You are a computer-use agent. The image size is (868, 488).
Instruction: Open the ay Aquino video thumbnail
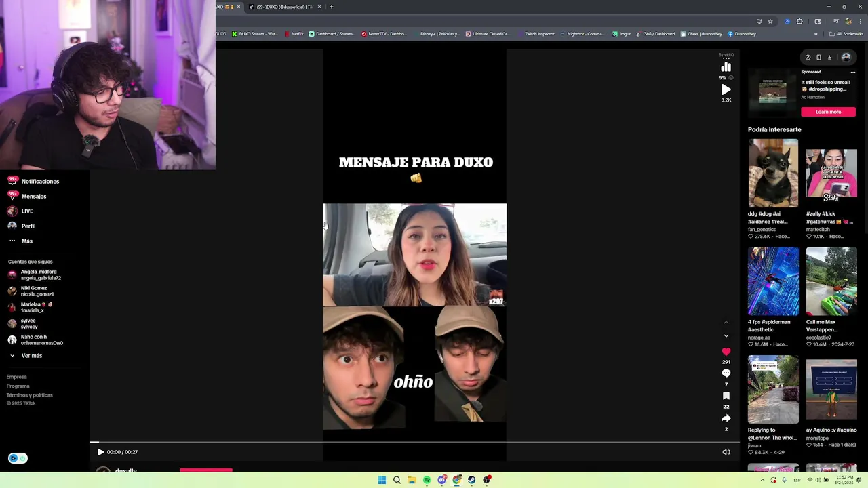tap(831, 390)
